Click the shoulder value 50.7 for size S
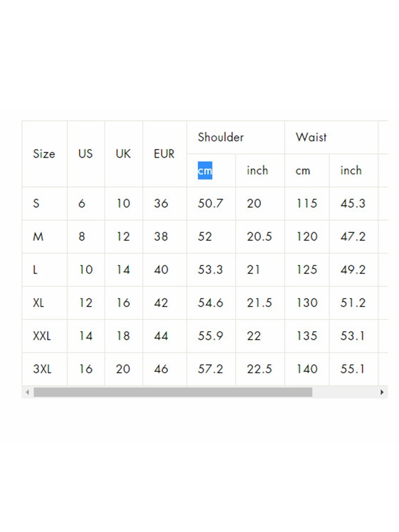Screen dimensions: 399x532 click(x=211, y=203)
